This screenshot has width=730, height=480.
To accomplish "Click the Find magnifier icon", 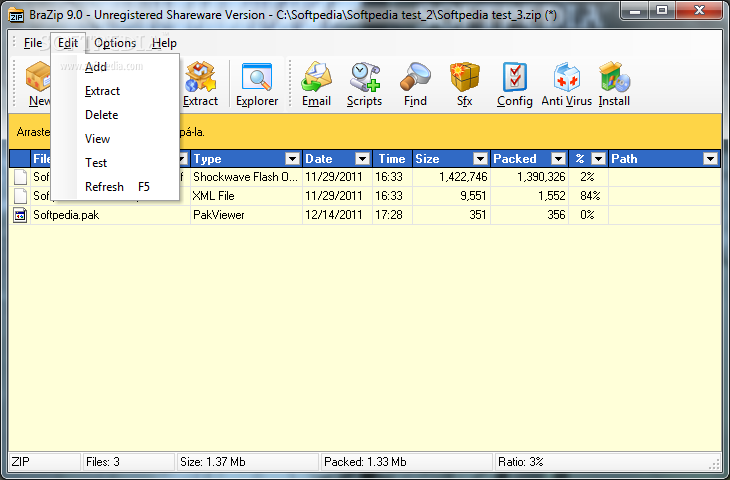I will point(415,77).
